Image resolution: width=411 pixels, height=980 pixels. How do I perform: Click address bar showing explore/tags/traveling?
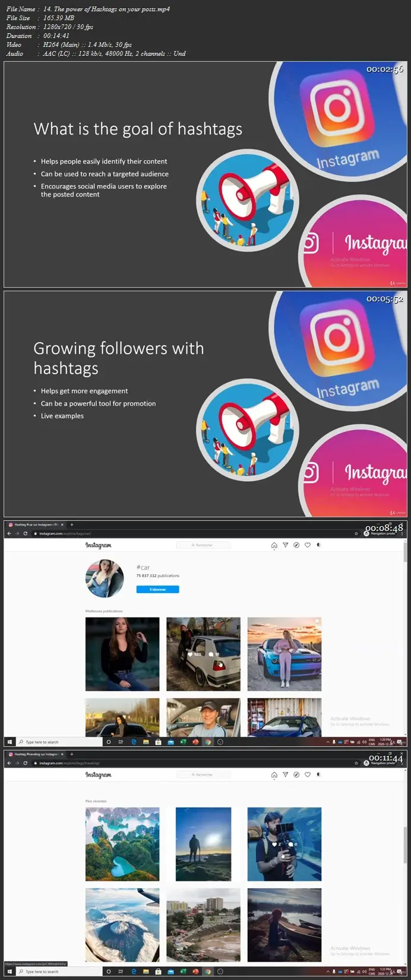coord(190,763)
